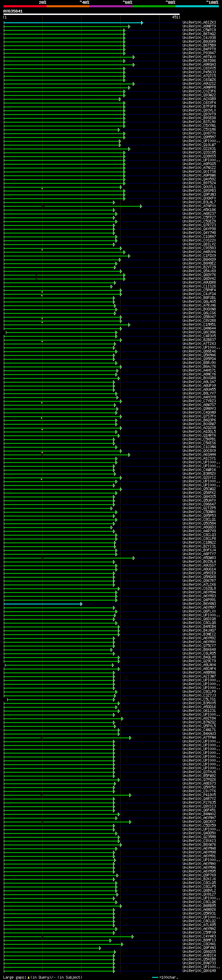
Task: Click the white query sequence bar
Action: (x=92, y=15)
